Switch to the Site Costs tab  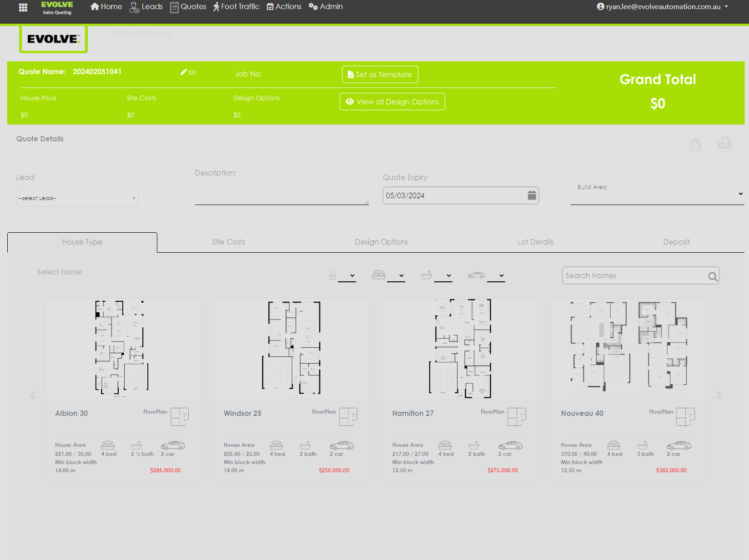228,242
